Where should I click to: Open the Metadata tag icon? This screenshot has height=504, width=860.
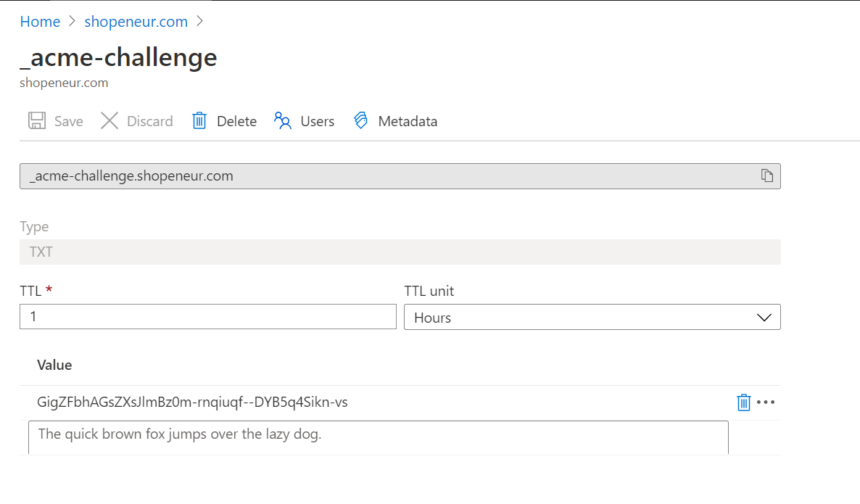click(x=361, y=120)
